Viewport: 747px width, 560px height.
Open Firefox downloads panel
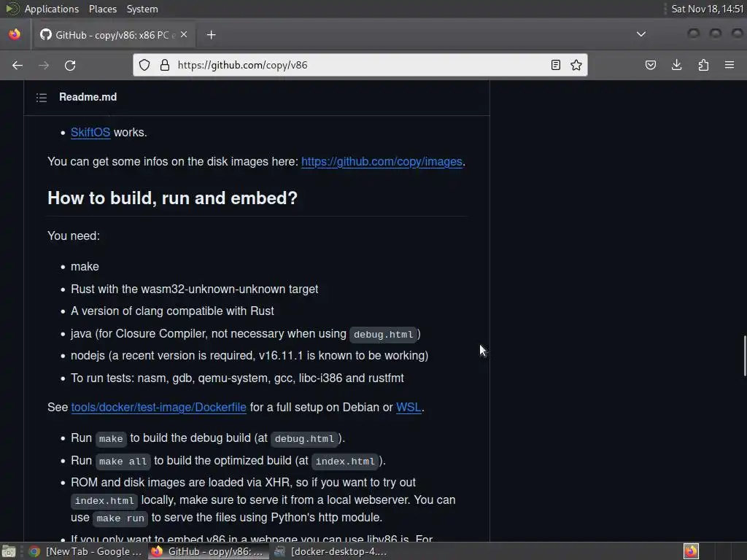click(x=676, y=65)
